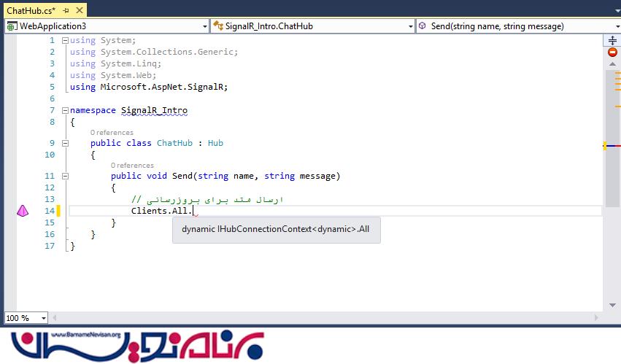Collapse the ChatHub class outline
Viewport: 621px width, 364px height.
tap(66, 144)
